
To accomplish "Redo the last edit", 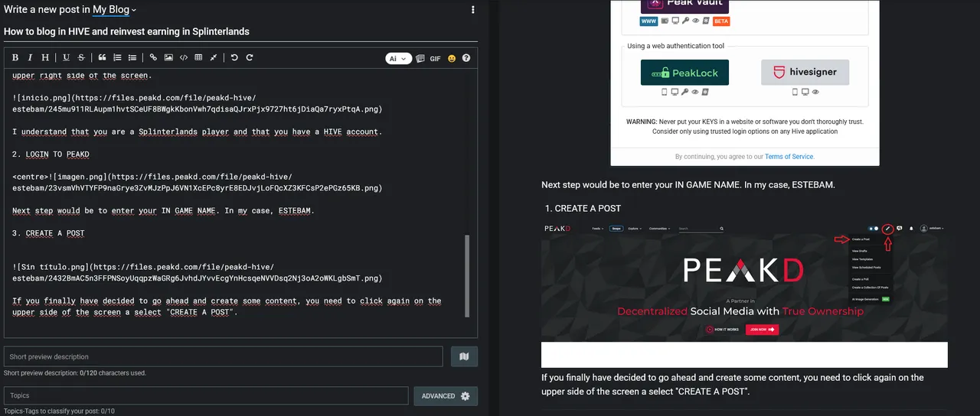I will 250,58.
